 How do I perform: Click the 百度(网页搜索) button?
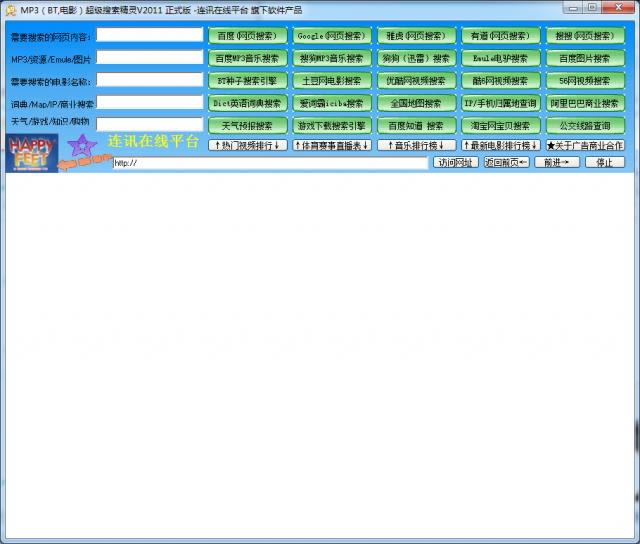click(x=247, y=36)
